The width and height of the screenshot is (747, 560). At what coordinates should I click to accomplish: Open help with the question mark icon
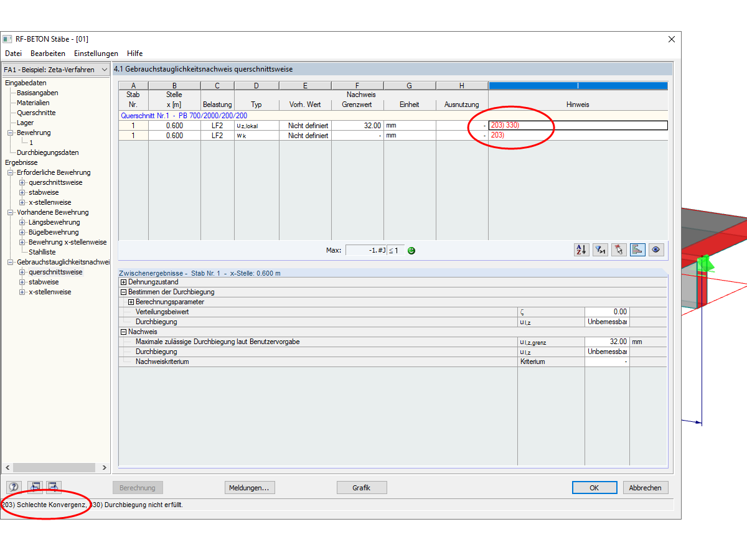click(14, 487)
